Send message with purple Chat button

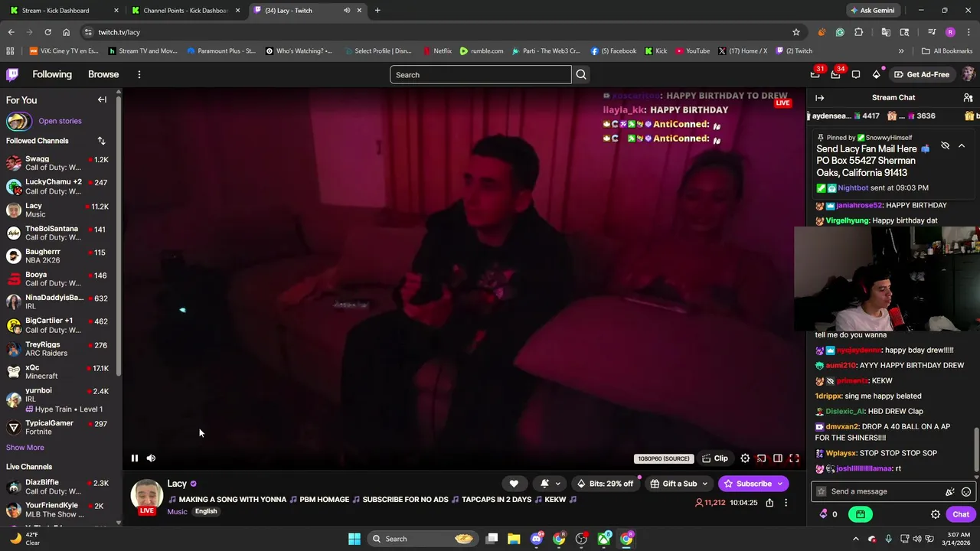961,514
